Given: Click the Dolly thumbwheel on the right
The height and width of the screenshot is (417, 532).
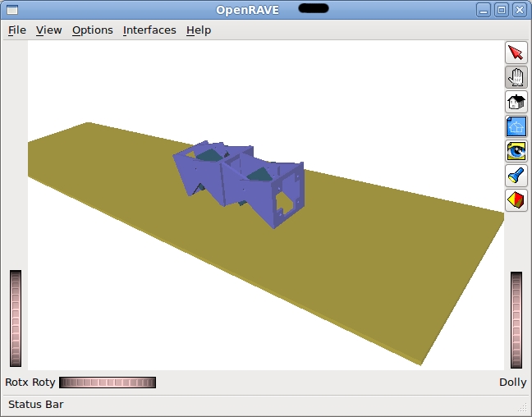Looking at the screenshot, I should click(x=516, y=320).
